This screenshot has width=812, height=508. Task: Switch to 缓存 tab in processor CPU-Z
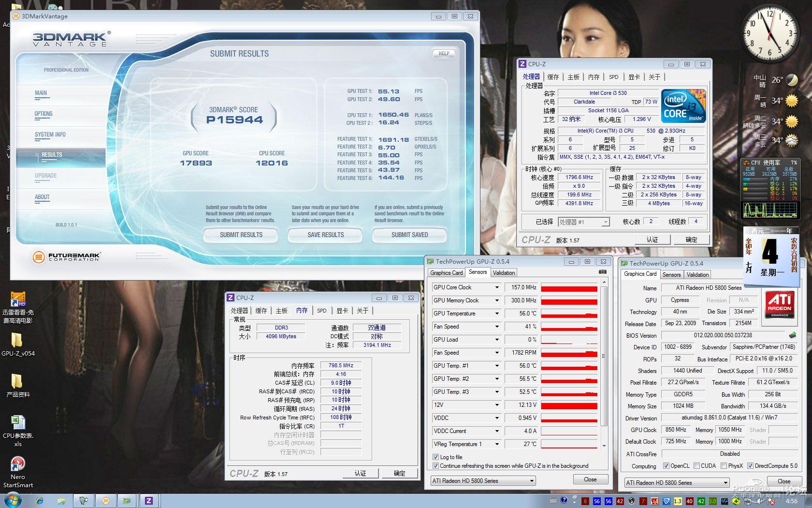[x=553, y=77]
